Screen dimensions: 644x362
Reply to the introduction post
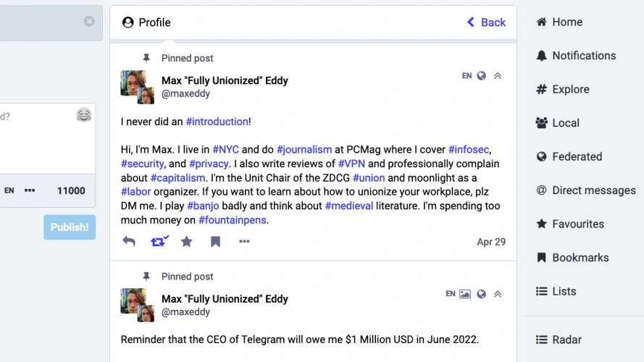[x=129, y=242]
